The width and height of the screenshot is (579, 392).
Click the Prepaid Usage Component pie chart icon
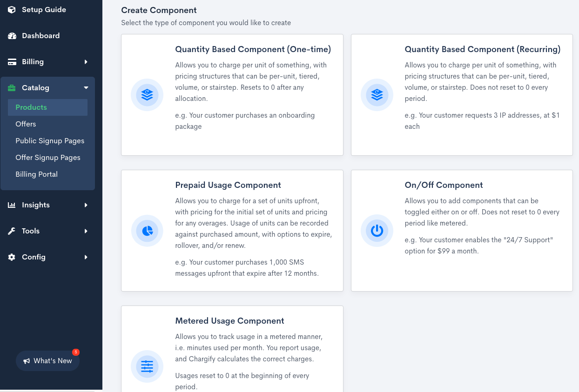tap(147, 231)
